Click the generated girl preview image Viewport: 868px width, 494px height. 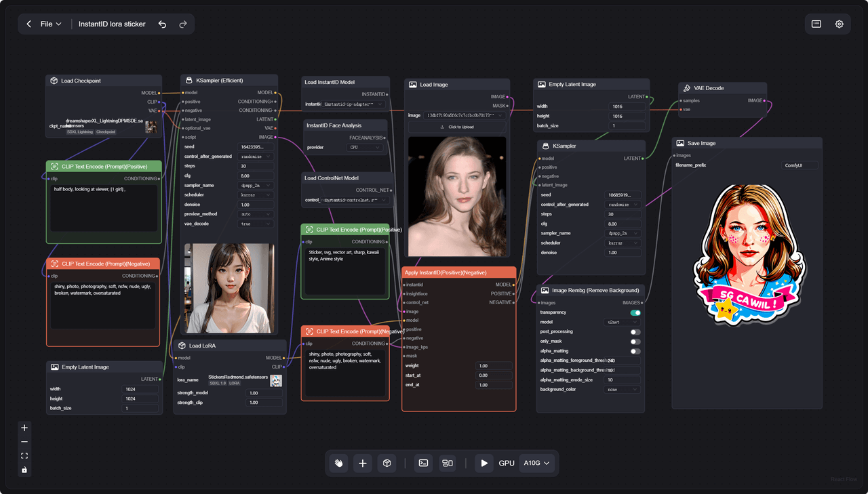pos(229,288)
